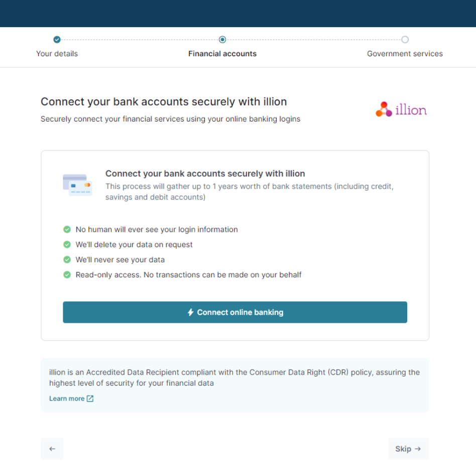Click the external link icon next to Learn more
The width and height of the screenshot is (476, 471).
click(x=90, y=398)
